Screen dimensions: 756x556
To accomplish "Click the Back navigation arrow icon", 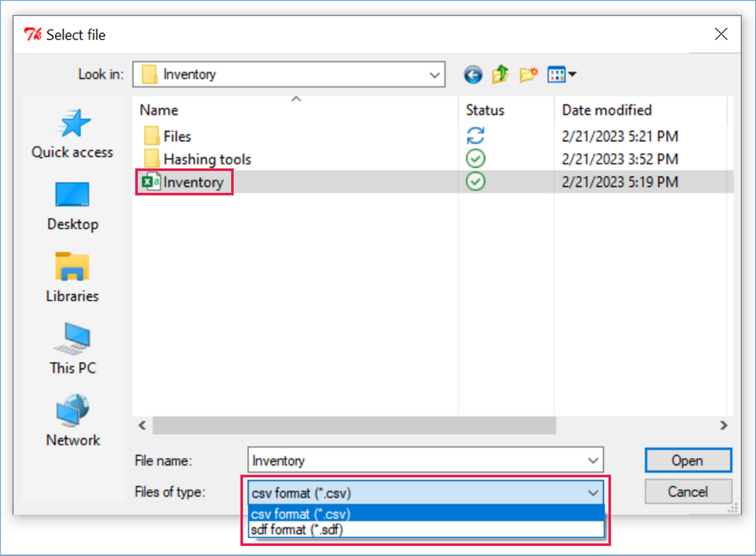I will (473, 75).
